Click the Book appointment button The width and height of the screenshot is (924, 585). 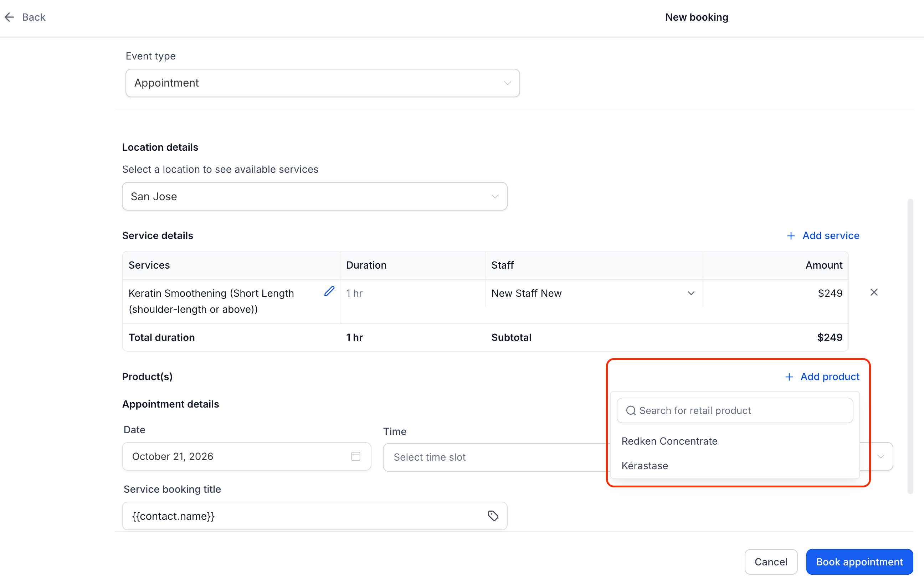tap(859, 562)
